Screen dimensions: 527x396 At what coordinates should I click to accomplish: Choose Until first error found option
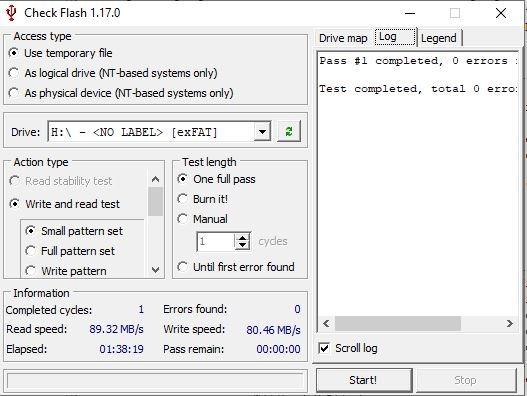236,267
